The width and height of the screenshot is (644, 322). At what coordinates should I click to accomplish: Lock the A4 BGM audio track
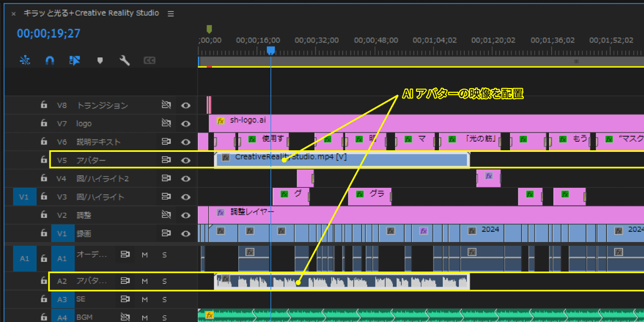click(44, 317)
